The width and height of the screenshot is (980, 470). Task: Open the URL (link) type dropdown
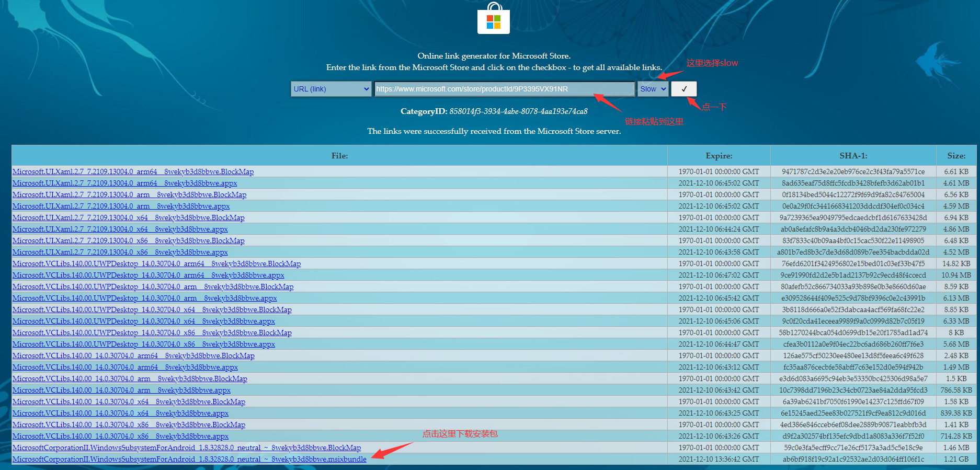coord(331,89)
